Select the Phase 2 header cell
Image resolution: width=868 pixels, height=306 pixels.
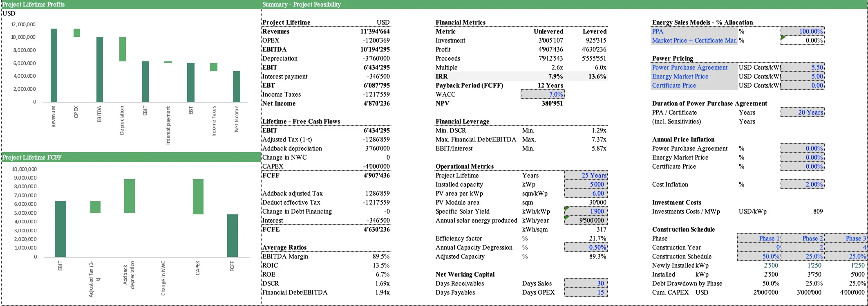tap(803, 239)
